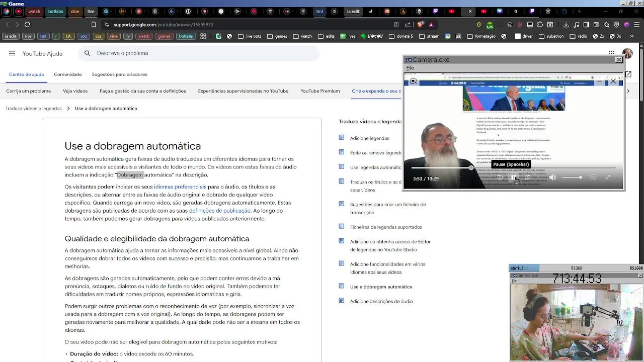Click the Brave Rewards triangle icon
This screenshot has width=644, height=362.
point(431,24)
